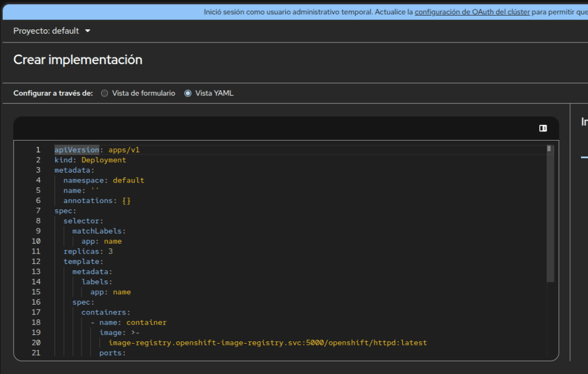Image resolution: width=588 pixels, height=374 pixels.
Task: Click the ports key on line 21
Action: (110, 353)
